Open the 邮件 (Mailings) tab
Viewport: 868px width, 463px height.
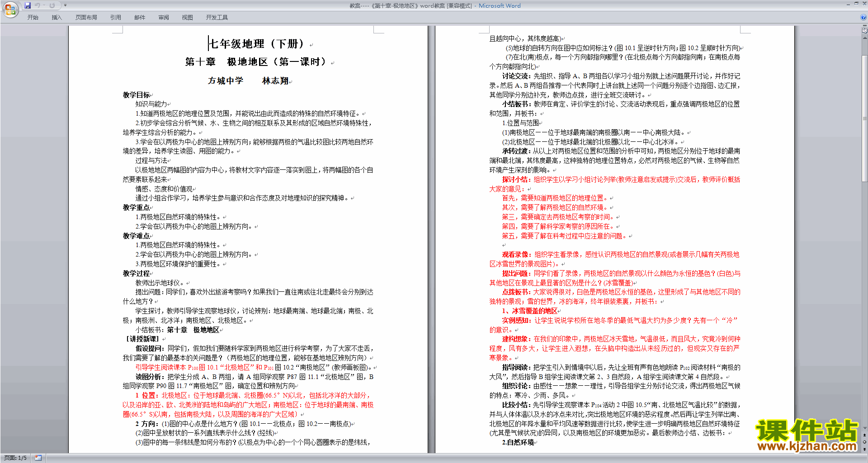tap(140, 18)
